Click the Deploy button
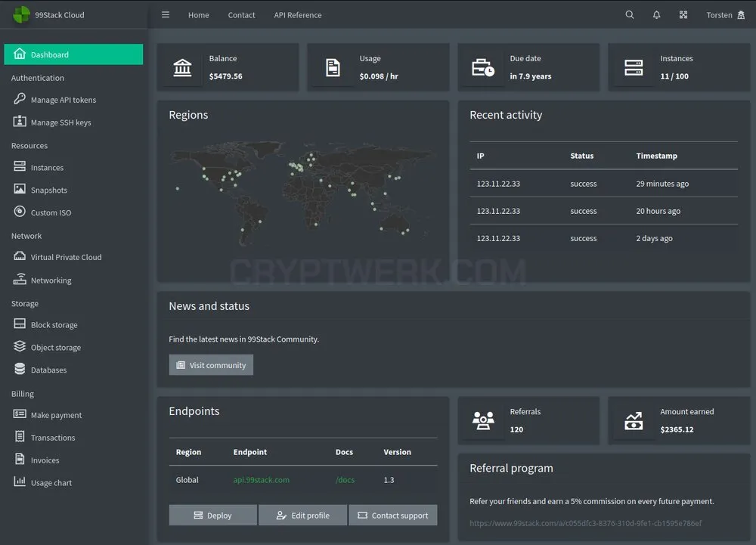The image size is (756, 545). click(212, 515)
